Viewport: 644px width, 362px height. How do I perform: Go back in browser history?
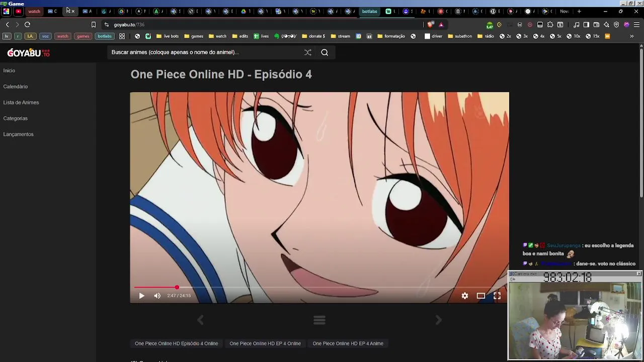[7, 25]
